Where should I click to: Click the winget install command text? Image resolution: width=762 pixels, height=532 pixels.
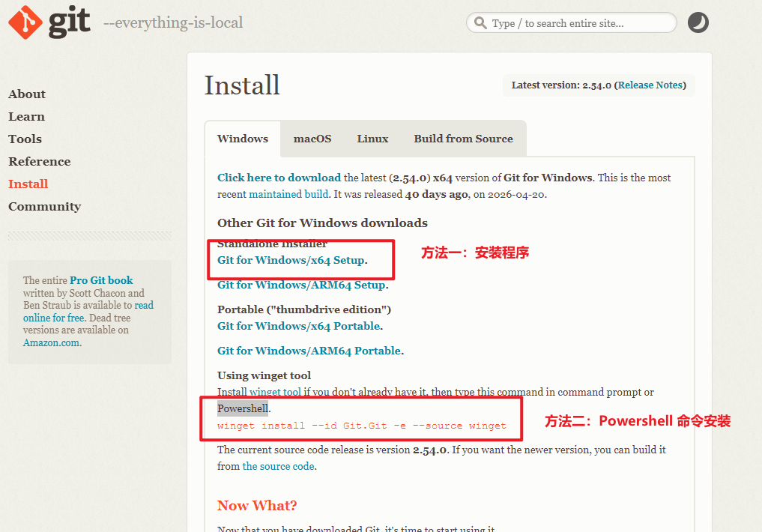coord(362,426)
